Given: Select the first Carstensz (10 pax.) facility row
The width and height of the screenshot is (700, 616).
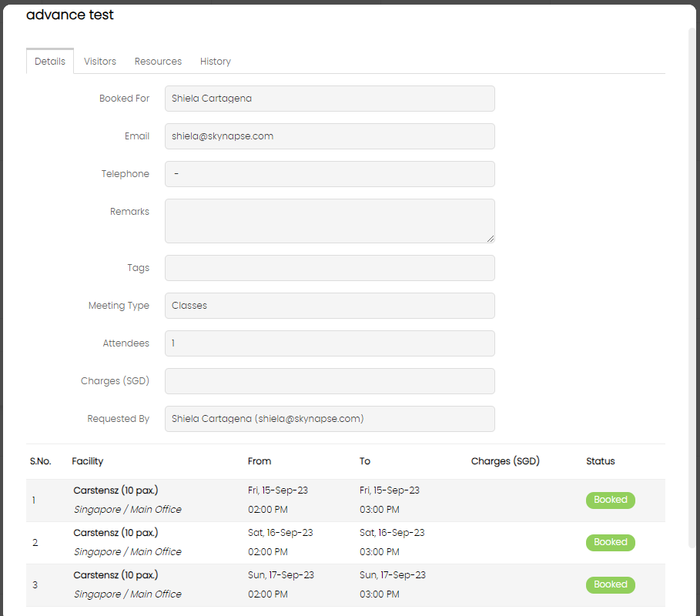Looking at the screenshot, I should coord(346,500).
